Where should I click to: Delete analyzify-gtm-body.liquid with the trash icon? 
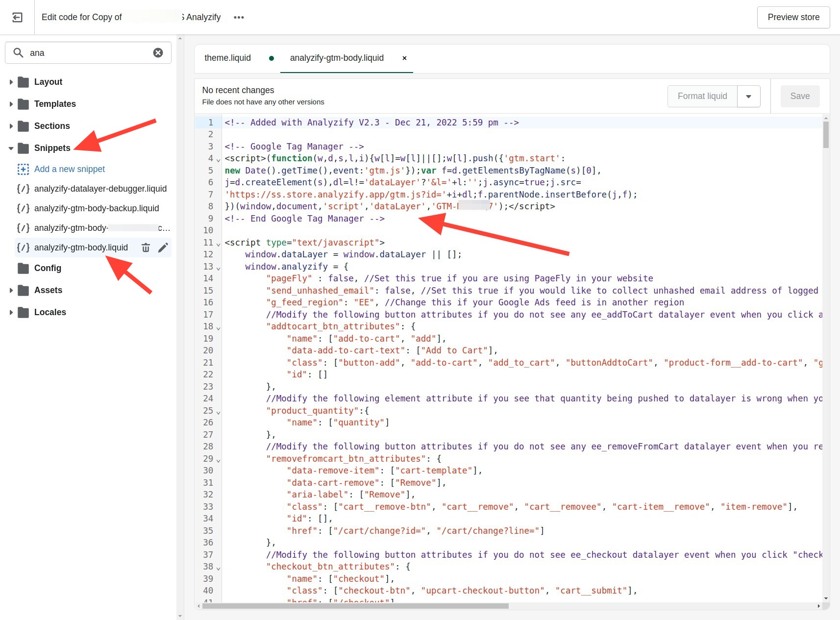pyautogui.click(x=146, y=248)
